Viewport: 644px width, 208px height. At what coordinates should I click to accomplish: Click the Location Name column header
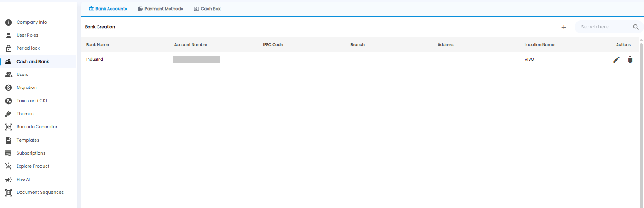(x=540, y=45)
